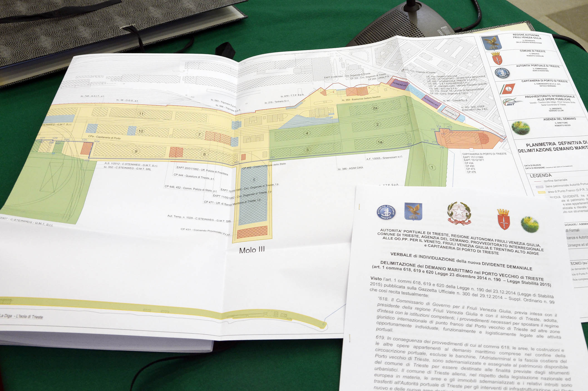
Task: Select the Autorità Portuale round logo in map legend
Action: pyautogui.click(x=502, y=73)
